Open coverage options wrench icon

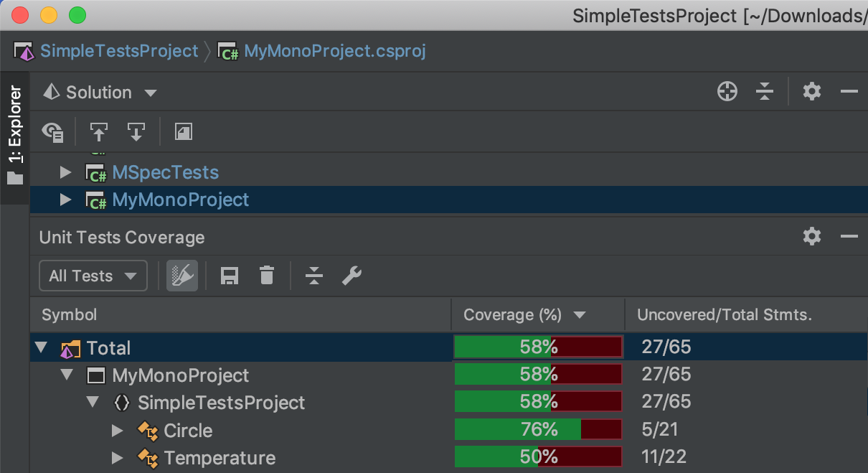click(x=352, y=276)
